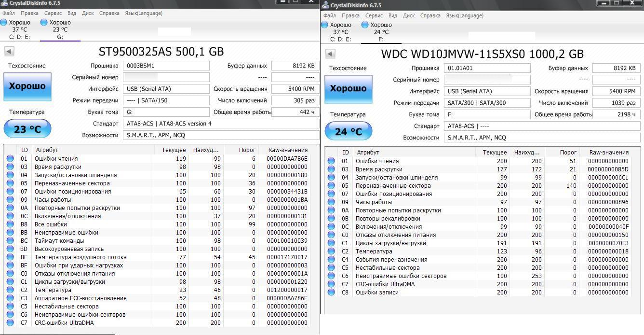Select the F: disk status orb in right window
This screenshot has height=335, width=644.
pyautogui.click(x=365, y=25)
